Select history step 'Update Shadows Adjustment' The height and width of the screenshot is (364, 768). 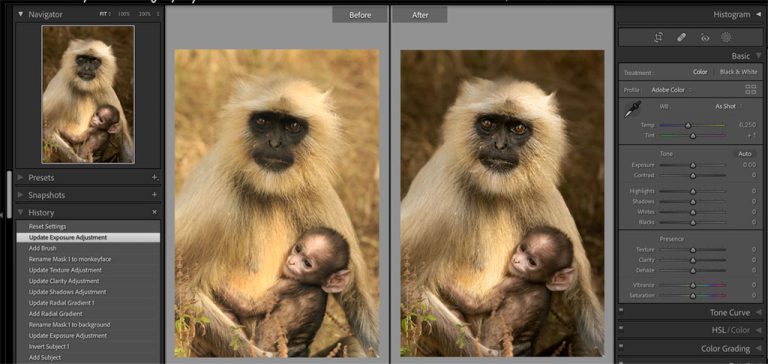tap(88, 292)
